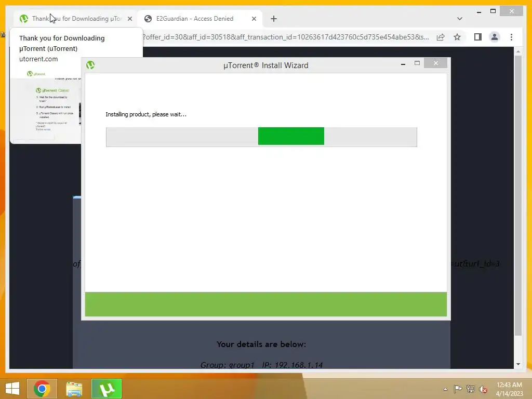This screenshot has width=532, height=399.
Task: Expand the Chrome tab search dropdown
Action: [460, 19]
